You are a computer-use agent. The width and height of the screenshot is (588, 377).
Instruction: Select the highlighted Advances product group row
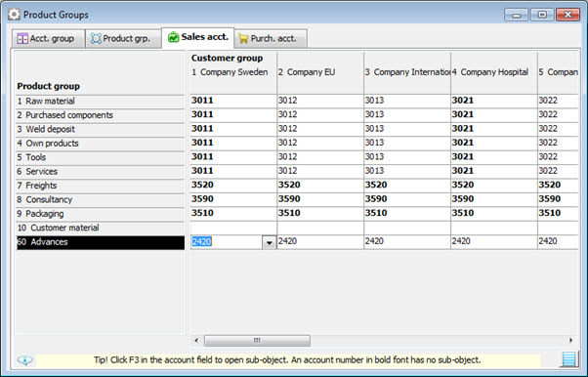101,242
